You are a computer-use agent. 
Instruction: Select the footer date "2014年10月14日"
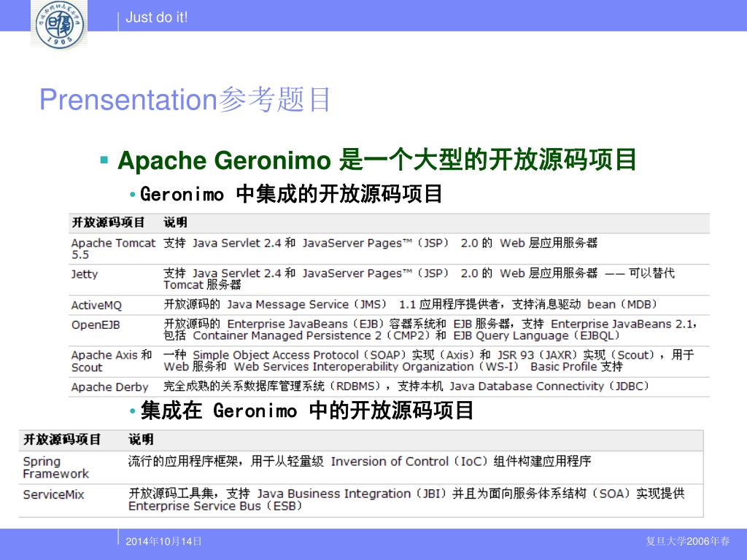tap(163, 542)
